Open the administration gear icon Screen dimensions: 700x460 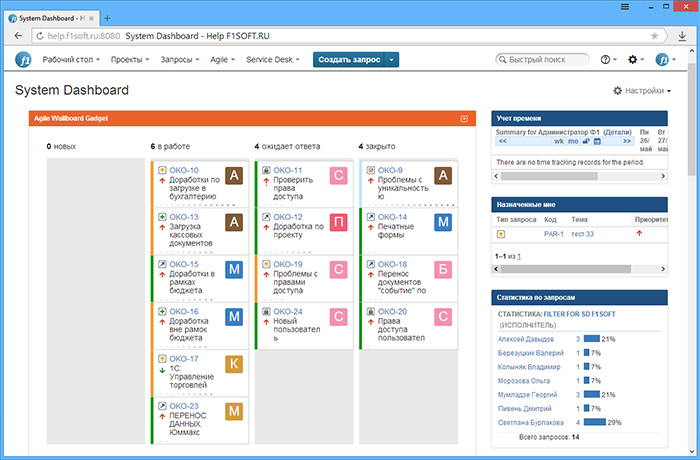click(x=637, y=60)
